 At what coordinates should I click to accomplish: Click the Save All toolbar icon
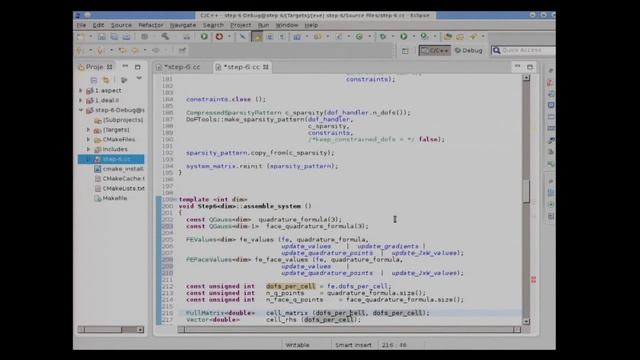tap(114, 37)
